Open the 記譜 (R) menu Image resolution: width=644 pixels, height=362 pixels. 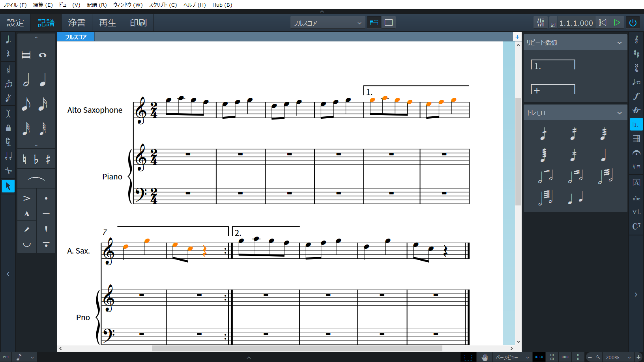[97, 5]
